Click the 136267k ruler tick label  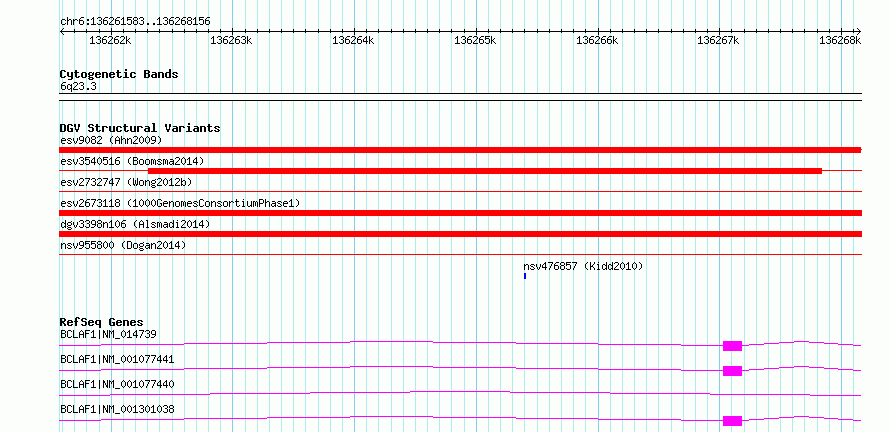coord(719,40)
